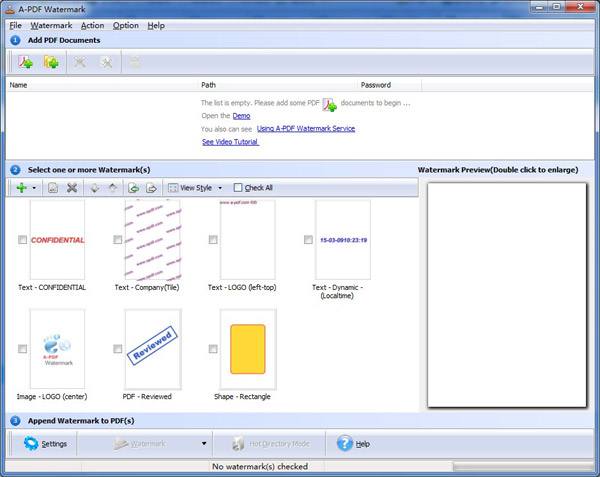
Task: Enable the Check All checkbox
Action: (238, 187)
